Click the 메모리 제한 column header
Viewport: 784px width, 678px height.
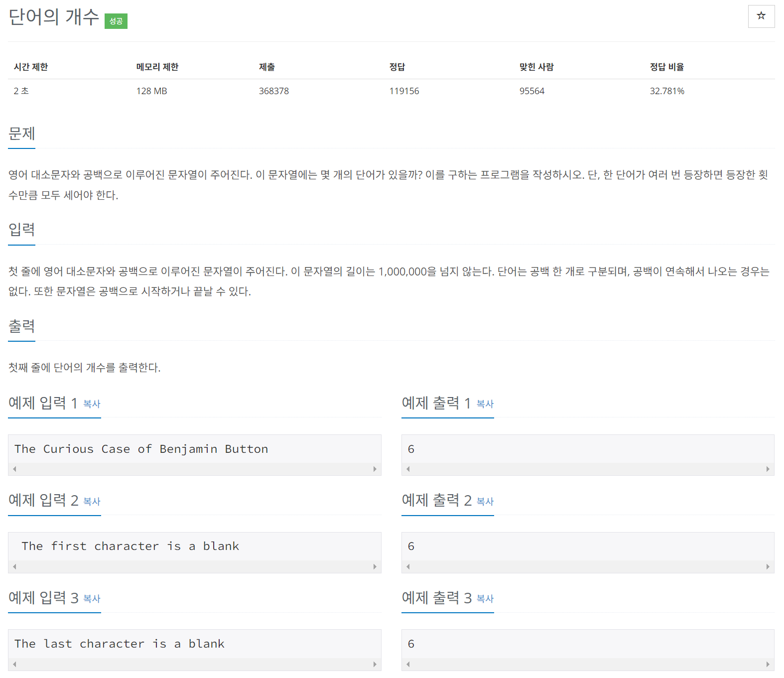coord(157,67)
